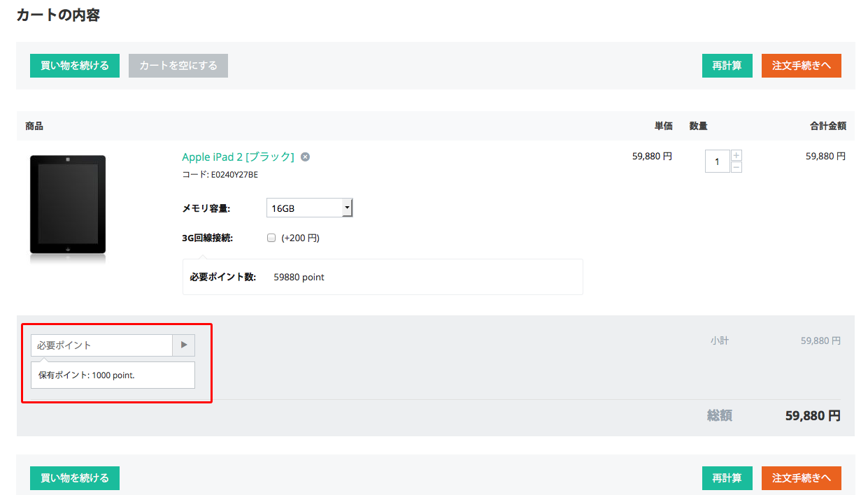The width and height of the screenshot is (868, 495).
Task: Click the 小計 amount 59,880 円
Action: pyautogui.click(x=820, y=341)
